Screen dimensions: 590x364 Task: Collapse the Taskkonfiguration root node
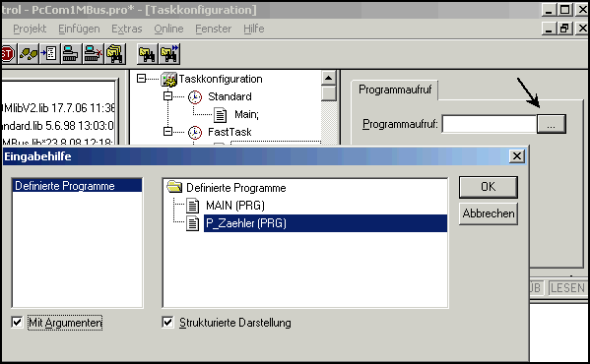coord(141,78)
